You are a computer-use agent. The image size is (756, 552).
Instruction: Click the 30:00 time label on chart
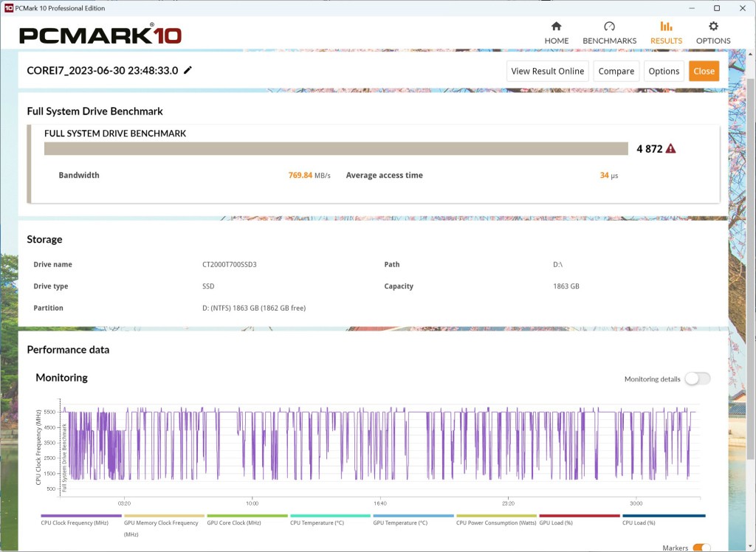(636, 503)
